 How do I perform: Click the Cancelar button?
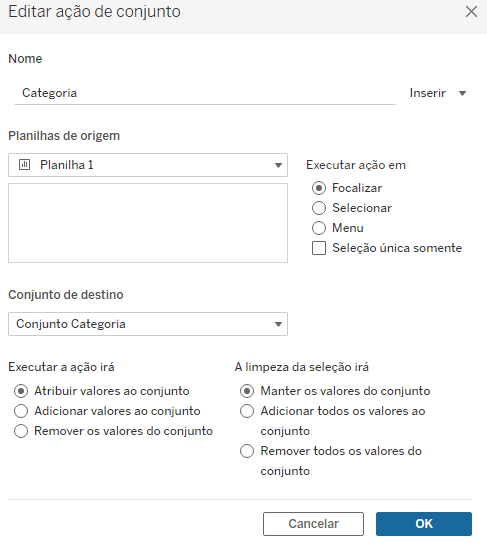click(x=313, y=524)
